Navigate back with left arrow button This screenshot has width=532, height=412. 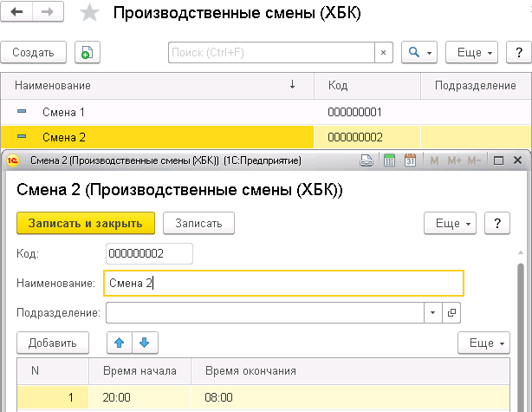pyautogui.click(x=19, y=13)
